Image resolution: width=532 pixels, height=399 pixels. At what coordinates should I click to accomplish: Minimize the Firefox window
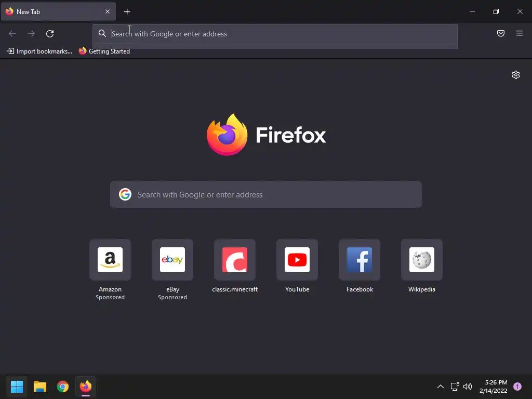(472, 11)
